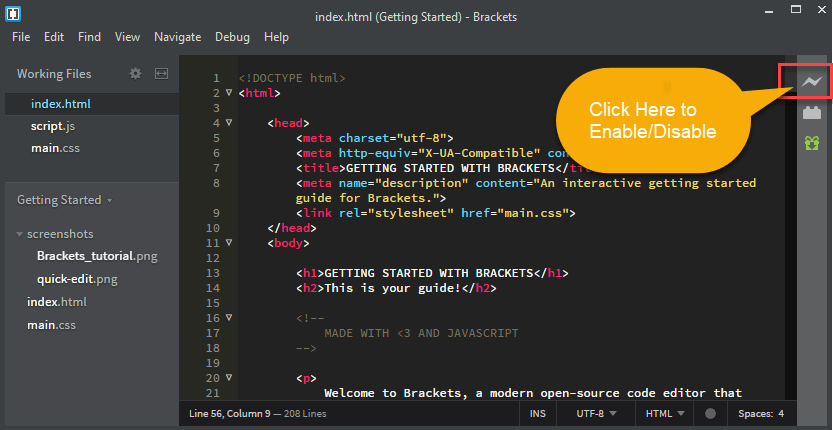
Task: Open Working Files gear settings
Action: point(136,74)
